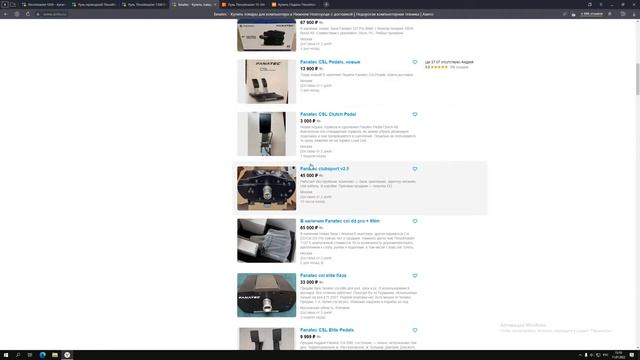Open the Fanatec clubsport v2.5 listing title
This screenshot has width=640, height=360.
(324, 169)
